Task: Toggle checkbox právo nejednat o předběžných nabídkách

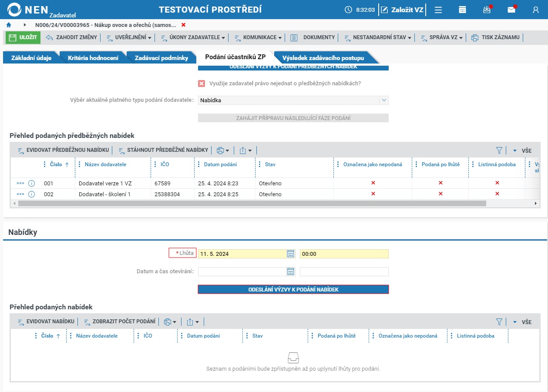Action: pos(202,84)
